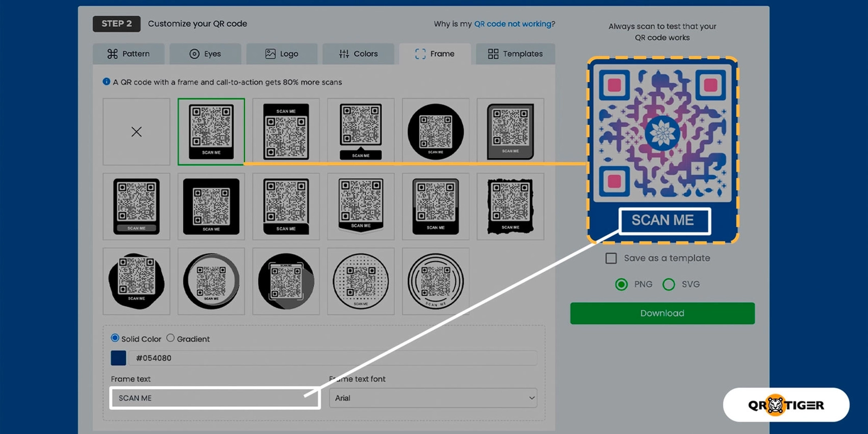The height and width of the screenshot is (434, 868).
Task: Choose the concentric ring stamp frame
Action: point(436,282)
